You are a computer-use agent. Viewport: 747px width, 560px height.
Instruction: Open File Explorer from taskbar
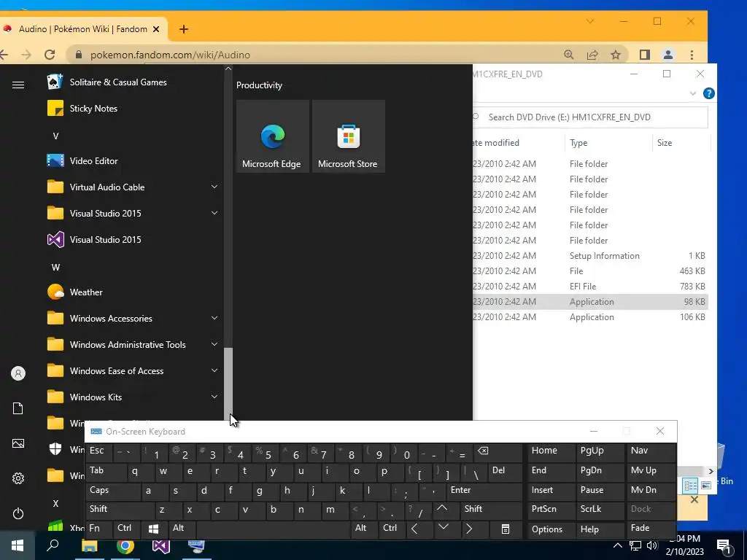point(89,546)
